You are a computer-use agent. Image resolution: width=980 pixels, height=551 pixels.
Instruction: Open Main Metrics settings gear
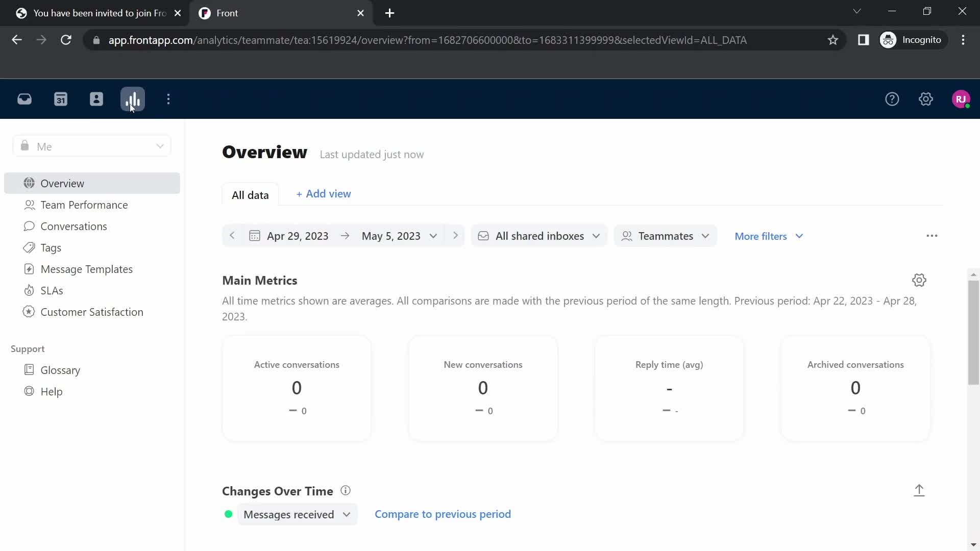pyautogui.click(x=919, y=280)
